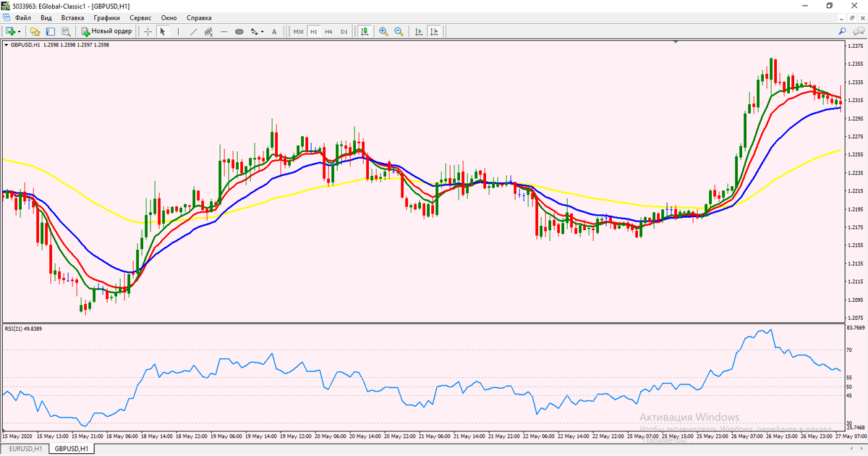
Task: Open the Справка menu
Action: (199, 17)
